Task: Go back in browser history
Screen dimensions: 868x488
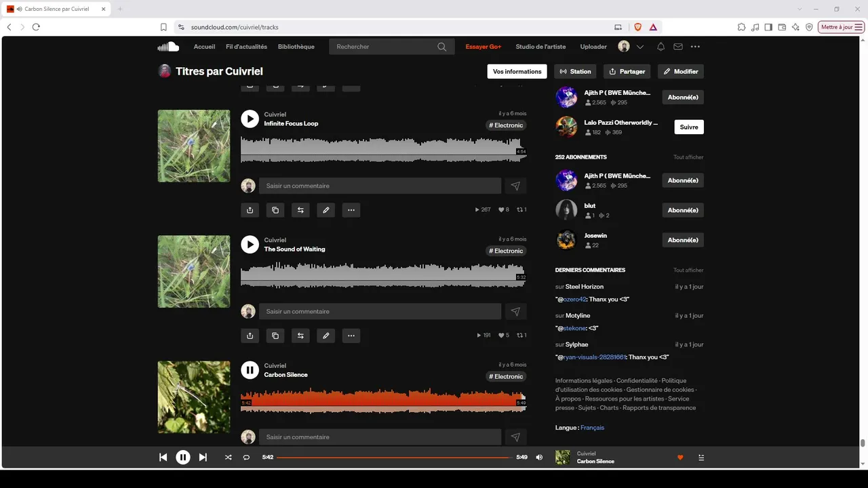Action: [9, 27]
